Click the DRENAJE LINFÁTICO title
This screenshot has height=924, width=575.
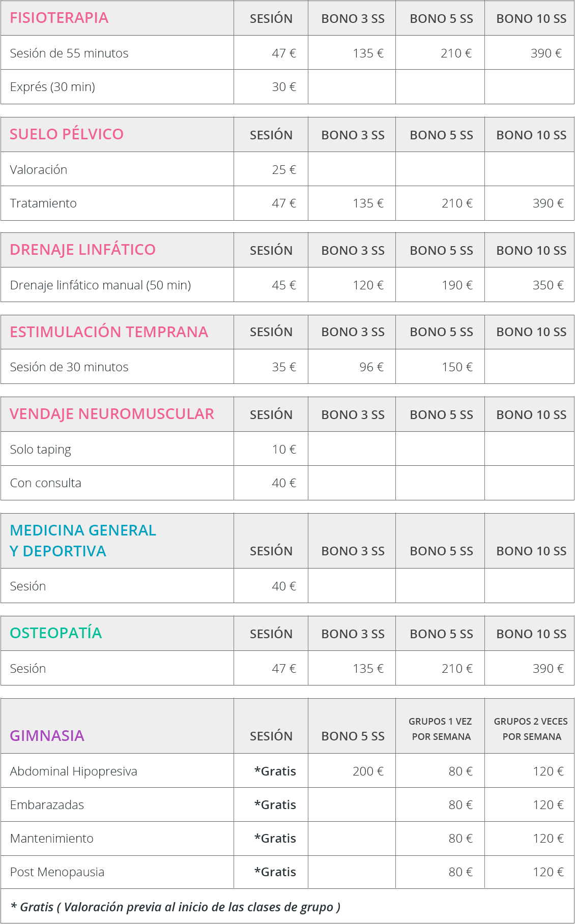point(82,250)
